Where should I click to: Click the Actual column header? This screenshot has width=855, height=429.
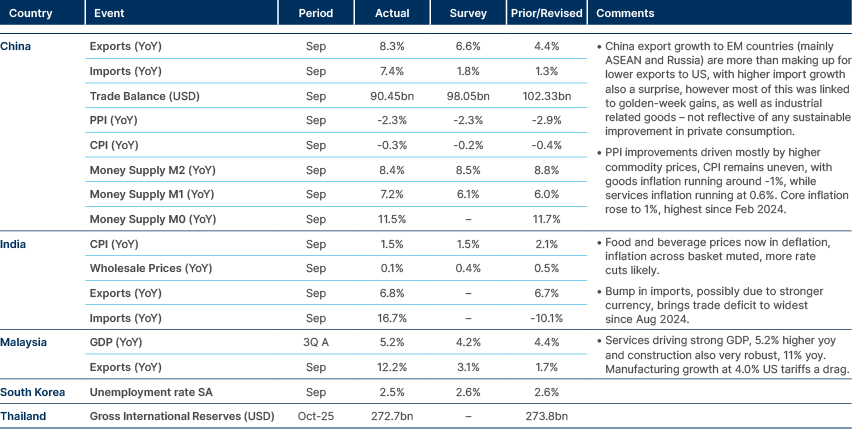pyautogui.click(x=392, y=14)
